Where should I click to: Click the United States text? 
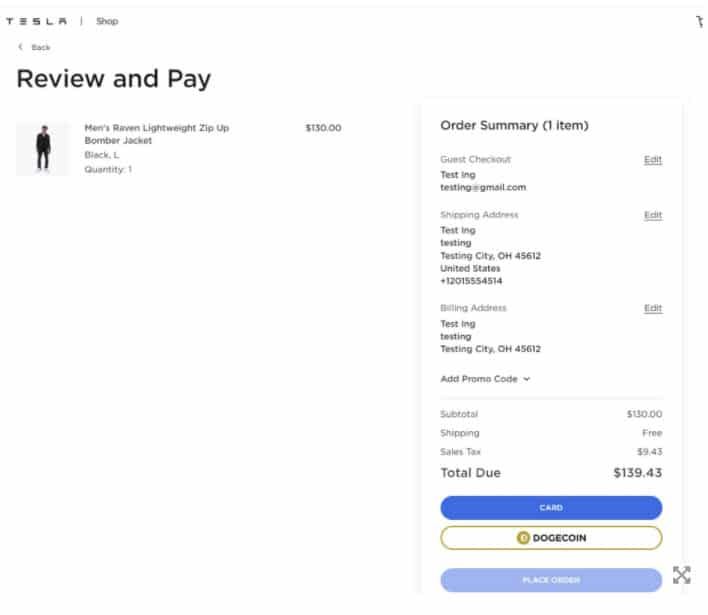tap(470, 268)
